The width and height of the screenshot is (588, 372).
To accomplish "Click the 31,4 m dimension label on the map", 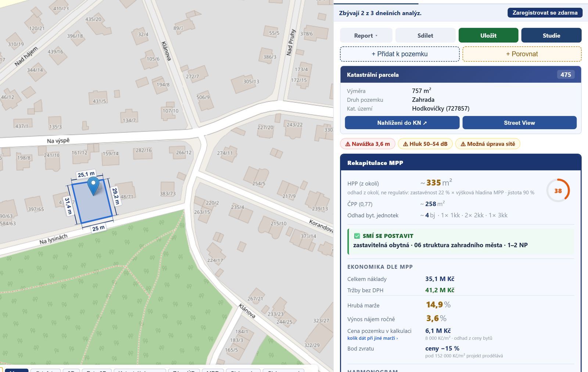I will 68,206.
